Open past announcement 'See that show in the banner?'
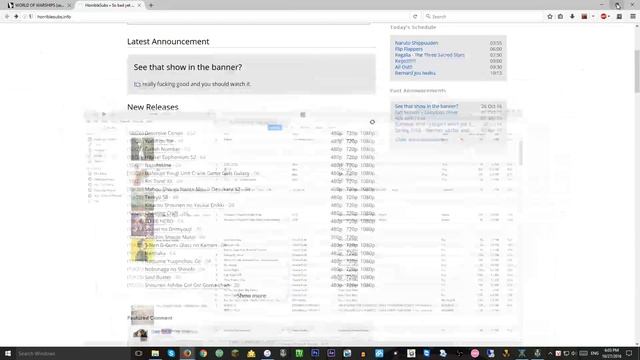This screenshot has width=640, height=360. click(x=427, y=106)
